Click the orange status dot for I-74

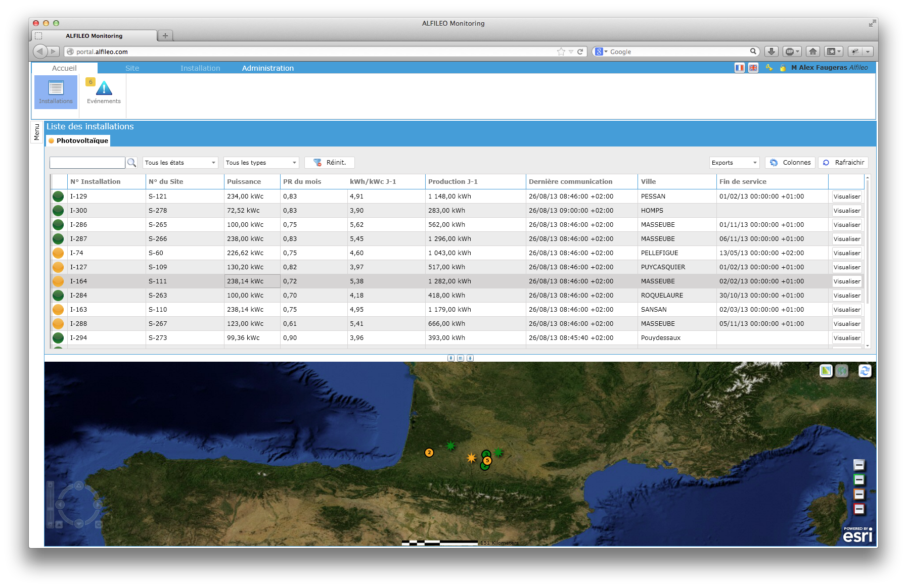(58, 253)
